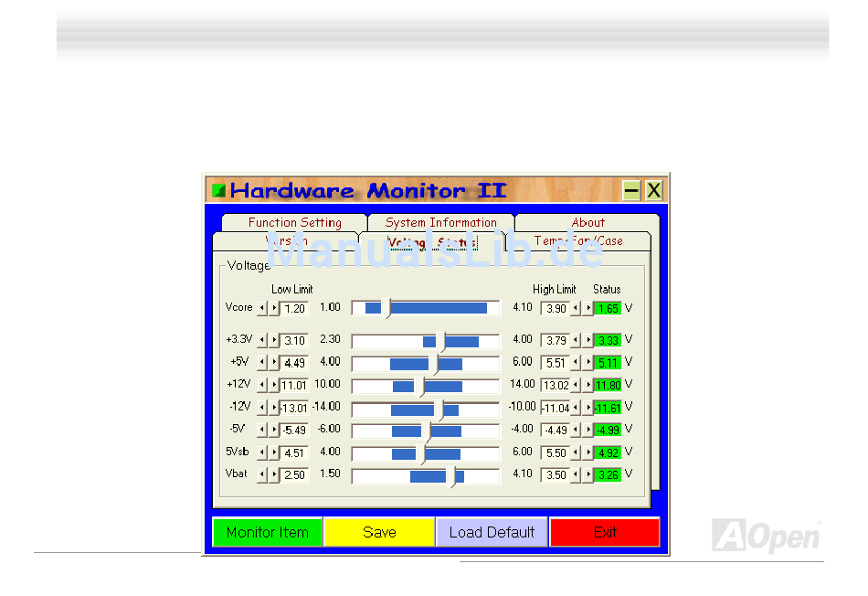
Task: Decrease +3.3V low limit with left arrow
Action: pos(262,339)
